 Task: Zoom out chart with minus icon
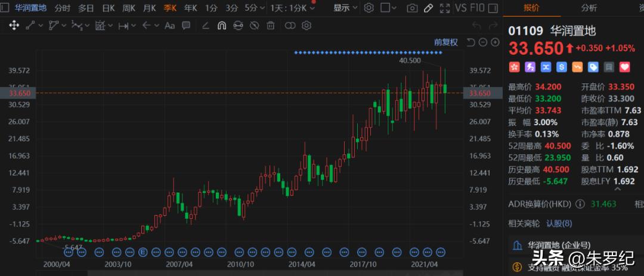coord(483,42)
